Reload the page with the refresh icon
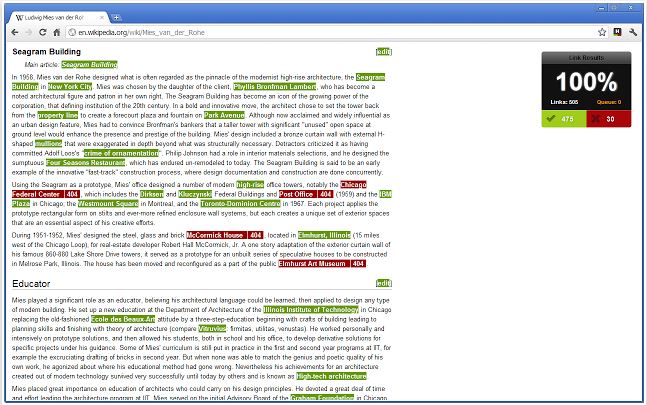The image size is (647, 405). pos(43,32)
